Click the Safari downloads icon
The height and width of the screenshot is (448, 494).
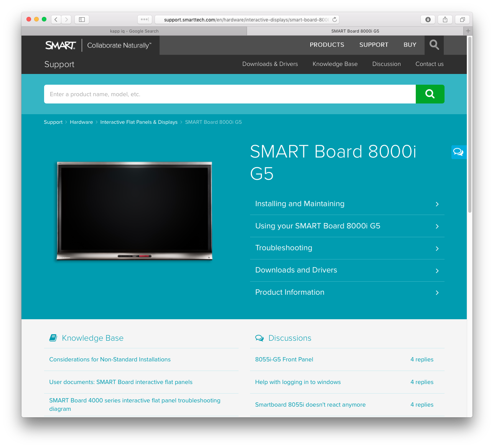[428, 20]
